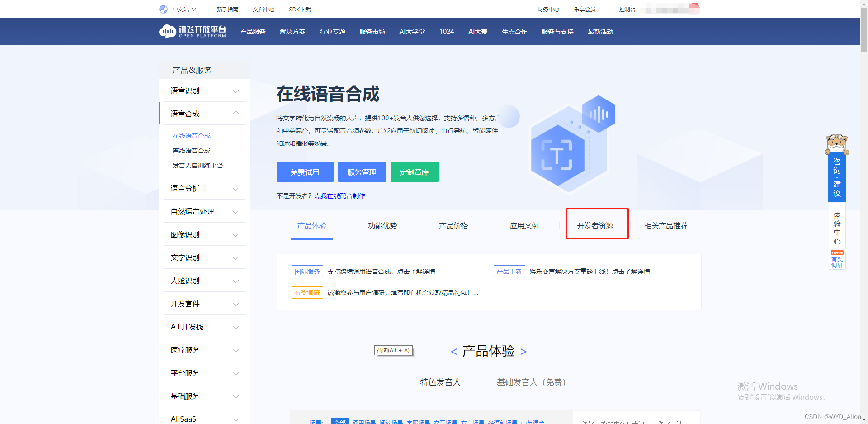This screenshot has width=868, height=424.
Task: Open the AI大学堂 nav menu
Action: click(412, 32)
